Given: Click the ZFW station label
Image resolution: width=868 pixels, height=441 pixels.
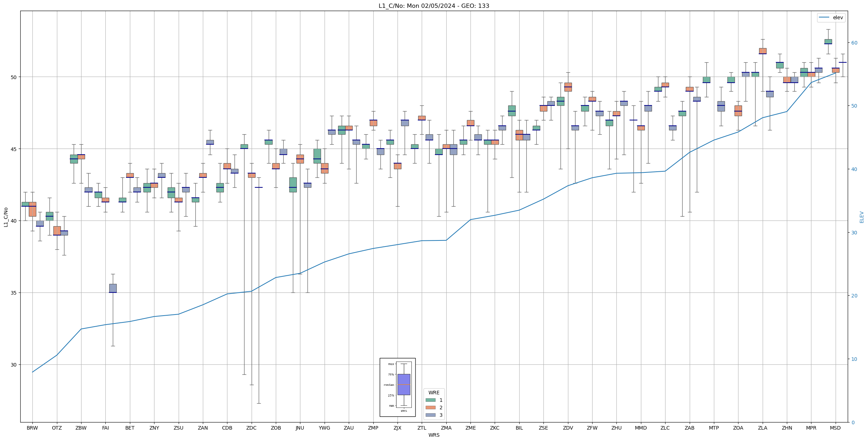Looking at the screenshot, I should pyautogui.click(x=592, y=428).
